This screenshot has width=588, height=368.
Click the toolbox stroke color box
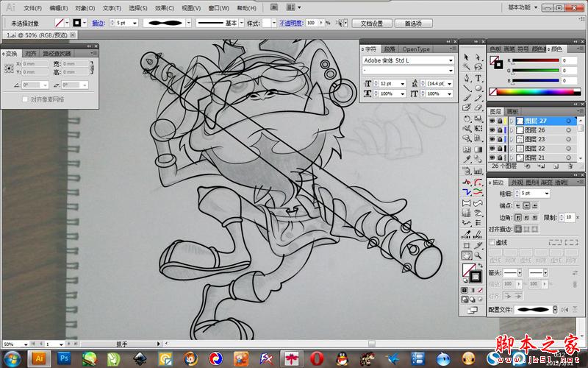point(476,277)
